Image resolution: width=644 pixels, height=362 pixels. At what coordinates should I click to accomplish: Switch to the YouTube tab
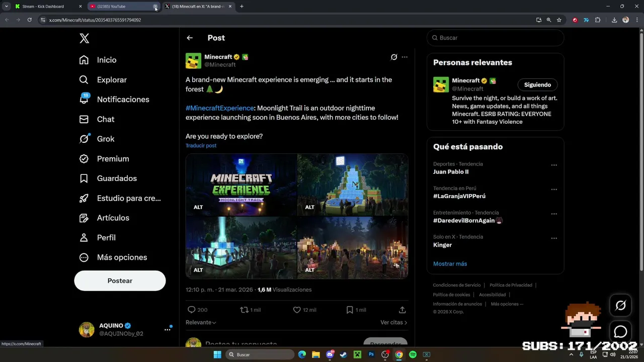pos(121,7)
